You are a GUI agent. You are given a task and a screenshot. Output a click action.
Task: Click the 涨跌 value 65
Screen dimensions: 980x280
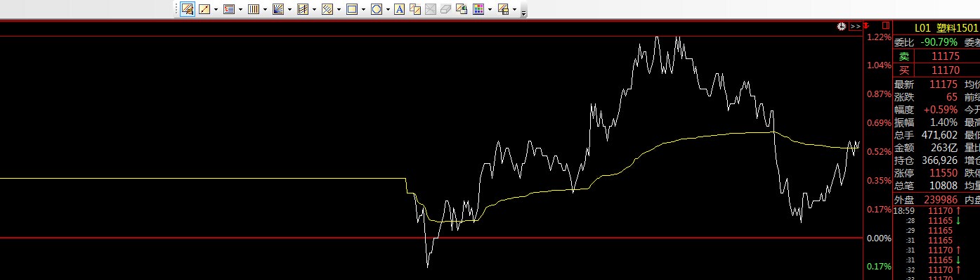click(951, 97)
